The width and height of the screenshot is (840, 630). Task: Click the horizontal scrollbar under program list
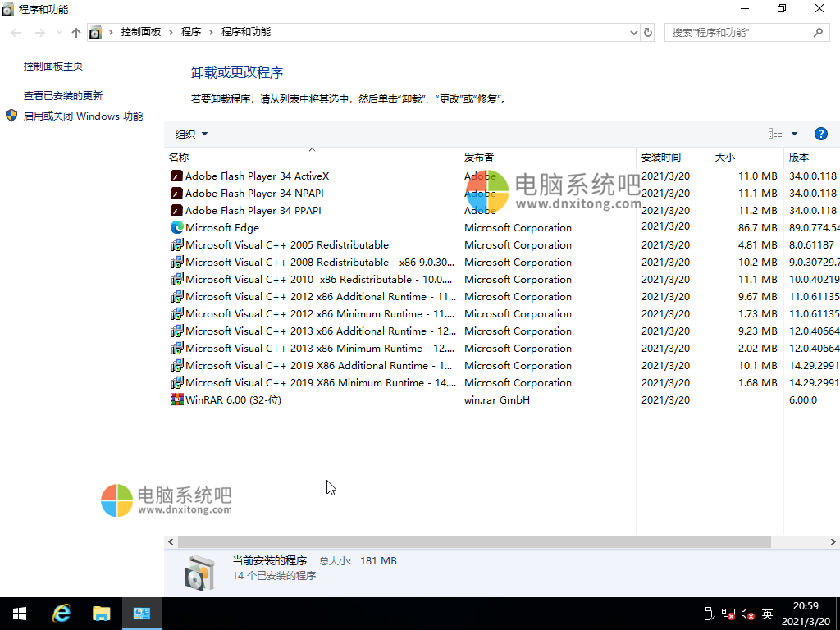coord(473,542)
